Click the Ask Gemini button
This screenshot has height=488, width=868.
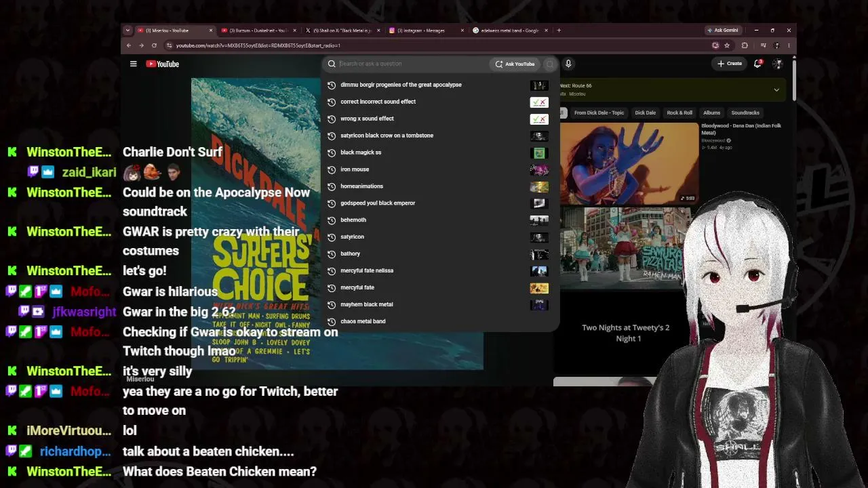click(x=722, y=30)
